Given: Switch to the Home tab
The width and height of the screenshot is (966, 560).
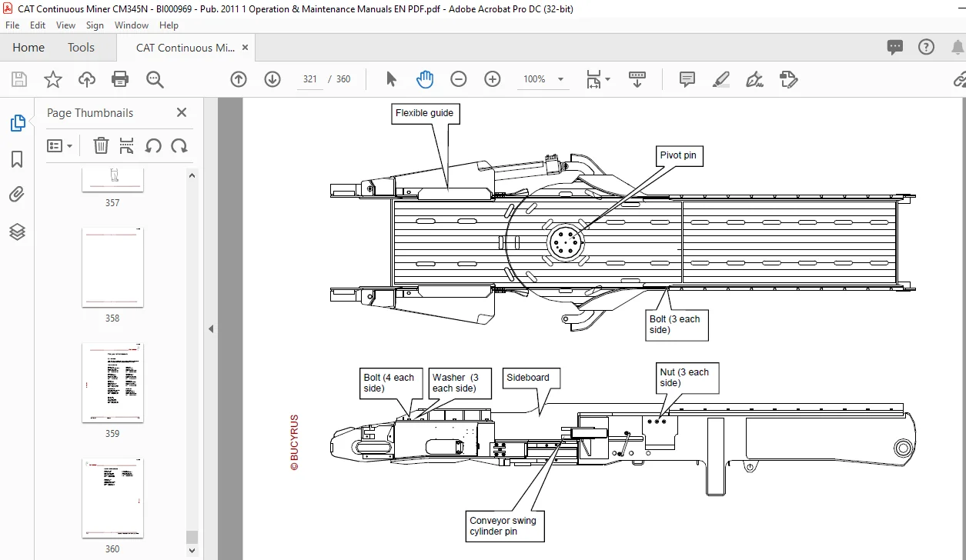Looking at the screenshot, I should (x=28, y=48).
